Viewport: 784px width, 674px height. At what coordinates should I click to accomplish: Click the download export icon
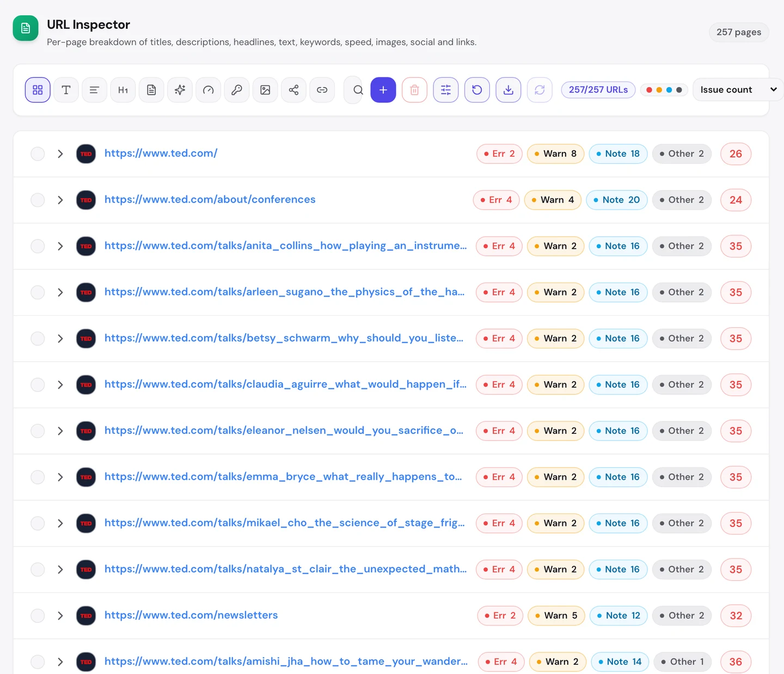[x=509, y=90]
